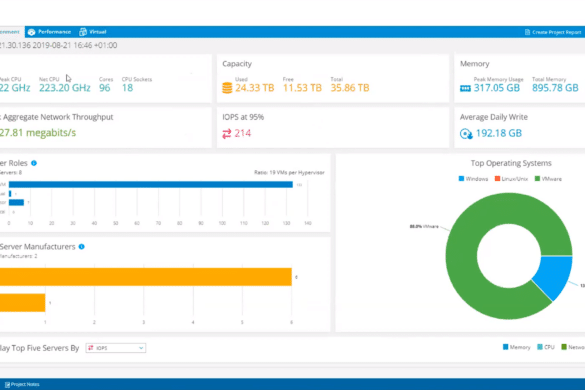Open the Top Five Servers By dropdown

[x=116, y=348]
